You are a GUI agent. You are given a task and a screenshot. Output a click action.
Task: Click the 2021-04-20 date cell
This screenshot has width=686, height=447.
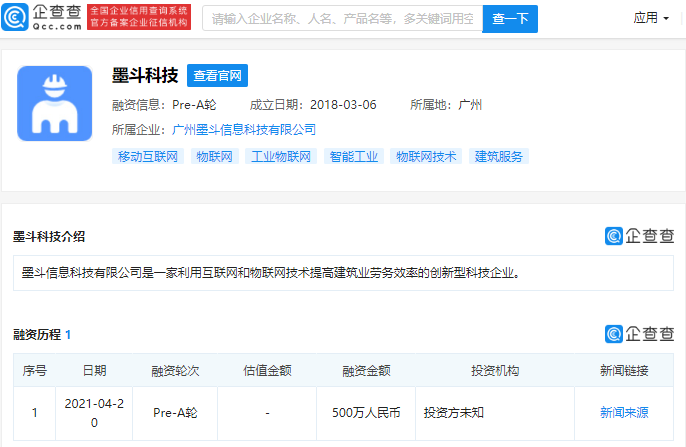[x=94, y=413]
